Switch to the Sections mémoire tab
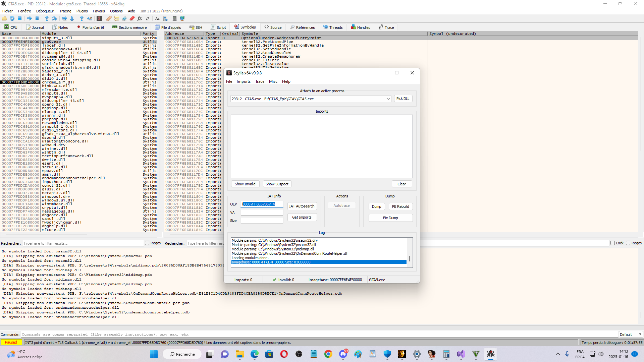The height and width of the screenshot is (362, 644). [x=129, y=27]
